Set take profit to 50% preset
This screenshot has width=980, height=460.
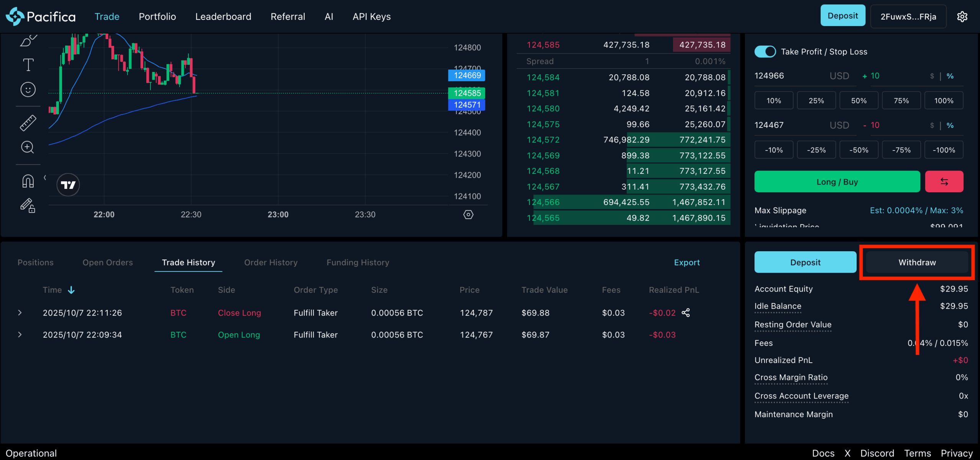click(x=859, y=101)
